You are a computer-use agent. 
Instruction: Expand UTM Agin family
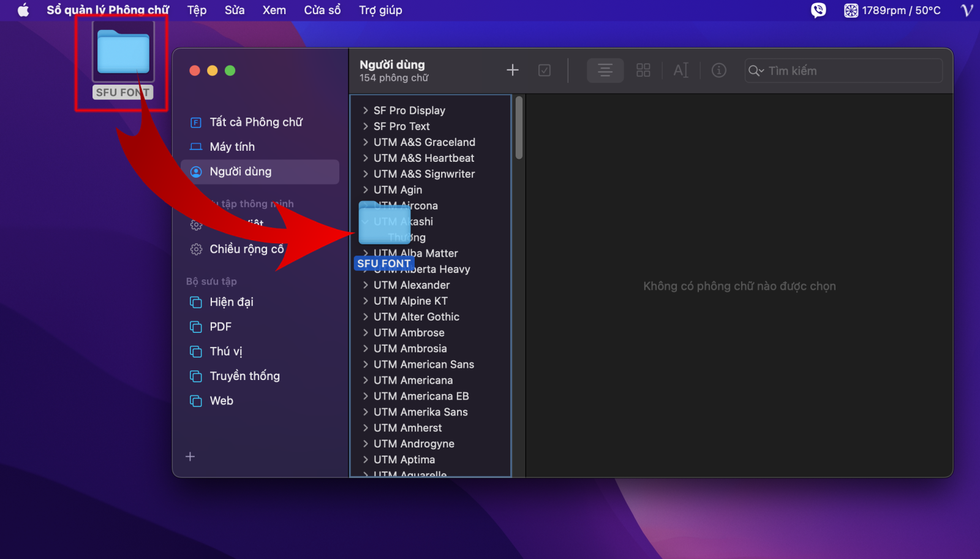[366, 190]
